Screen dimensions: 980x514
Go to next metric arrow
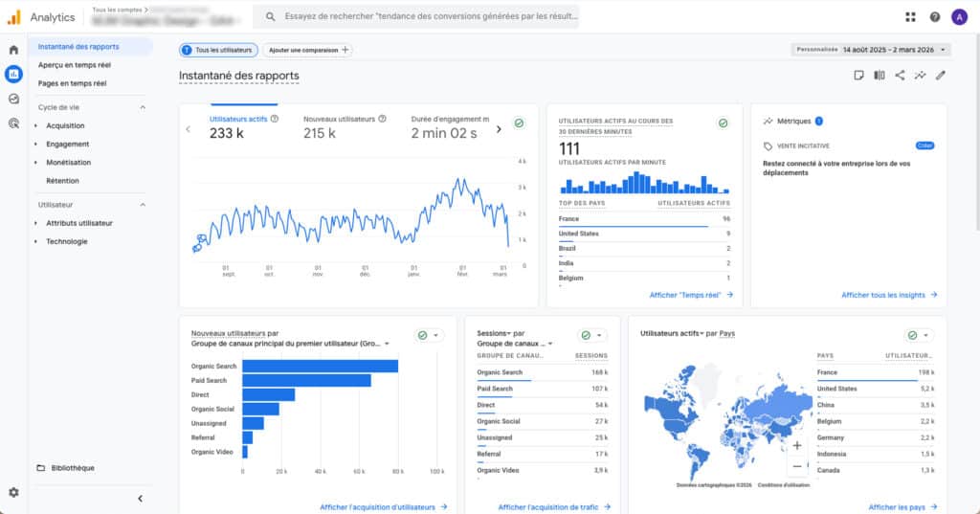click(499, 129)
